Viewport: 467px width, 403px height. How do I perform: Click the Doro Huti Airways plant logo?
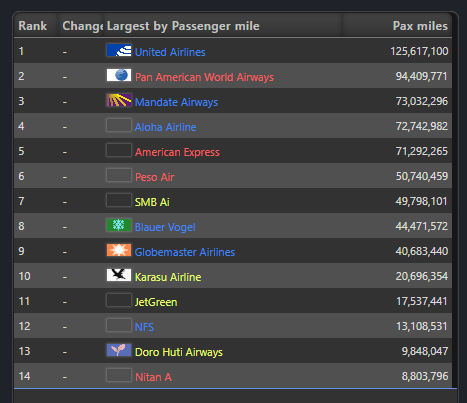[x=119, y=350]
